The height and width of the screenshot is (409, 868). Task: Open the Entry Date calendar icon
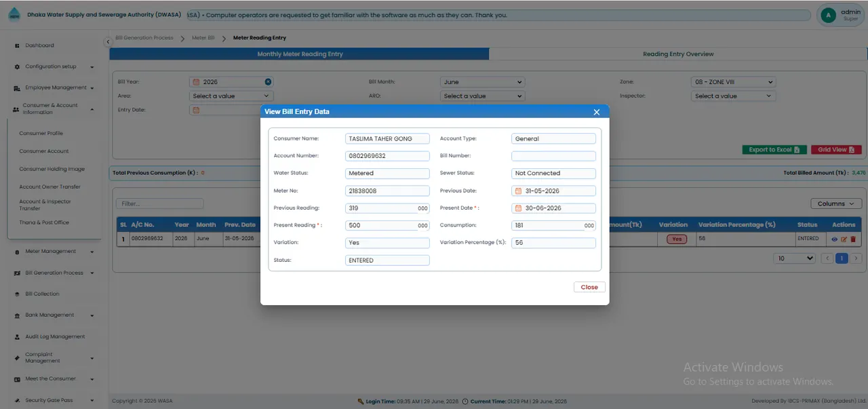tap(196, 110)
